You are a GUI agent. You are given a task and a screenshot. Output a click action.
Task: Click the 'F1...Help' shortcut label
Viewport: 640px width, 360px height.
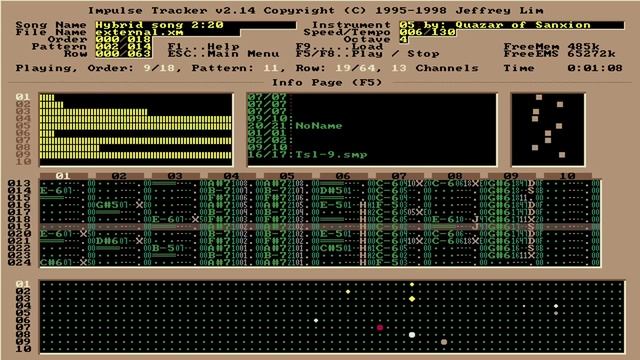204,47
